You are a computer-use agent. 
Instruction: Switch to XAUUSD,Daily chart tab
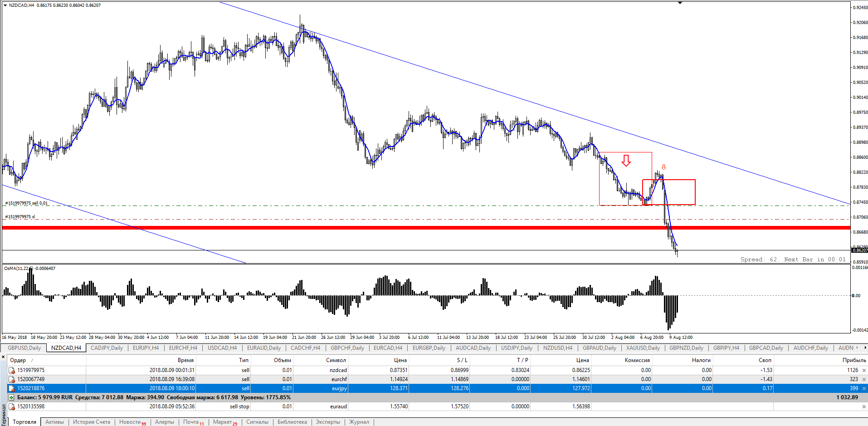click(x=643, y=348)
